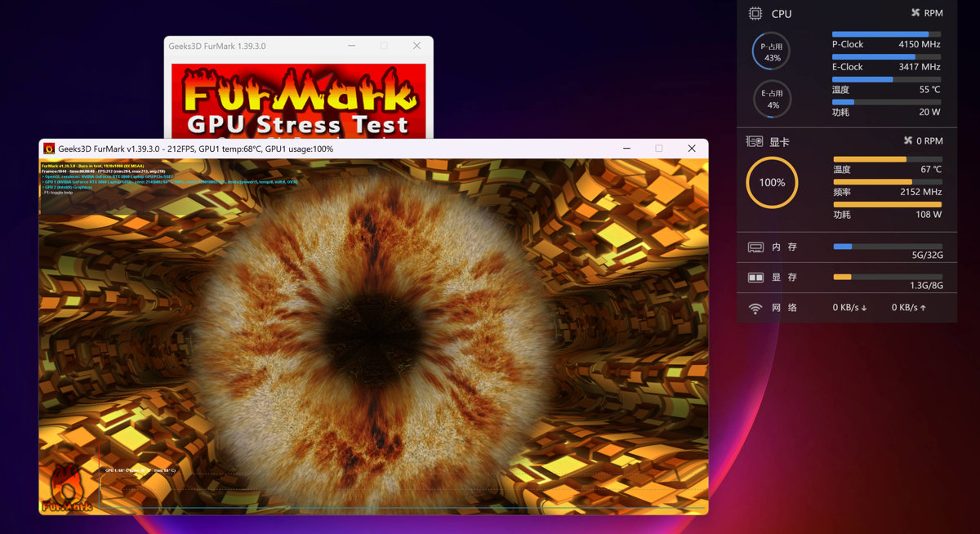Viewport: 980px width, 534px height.
Task: Click the GPU 频率 yellow bar
Action: pyautogui.click(x=888, y=181)
